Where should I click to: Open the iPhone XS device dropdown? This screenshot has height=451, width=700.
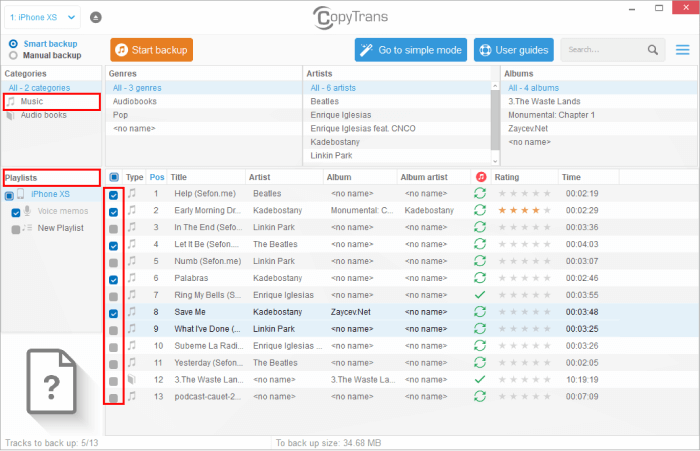pyautogui.click(x=42, y=17)
